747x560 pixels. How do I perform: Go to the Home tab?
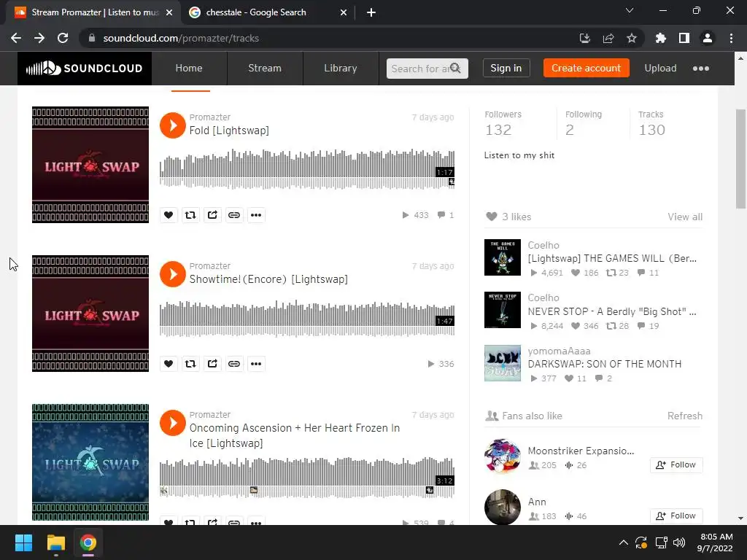189,68
